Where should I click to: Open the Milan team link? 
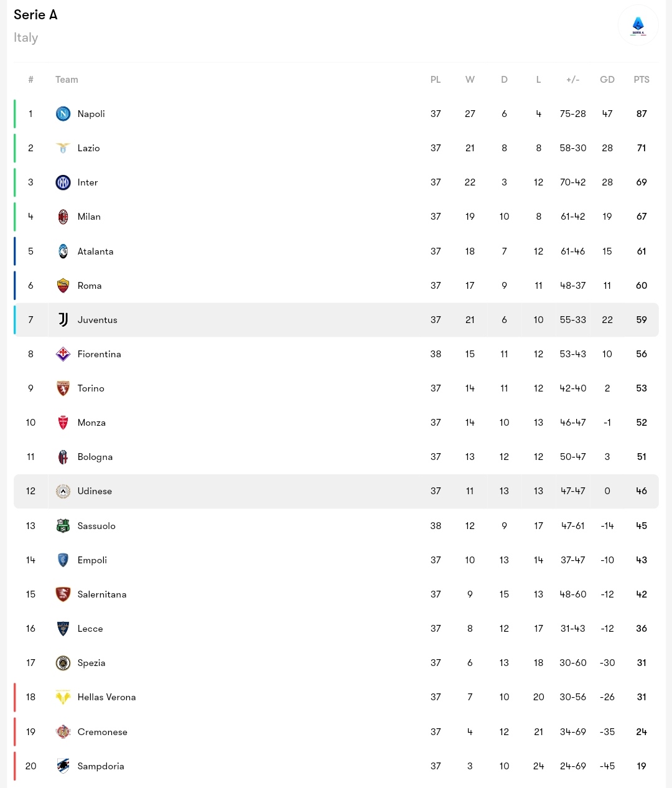point(89,217)
